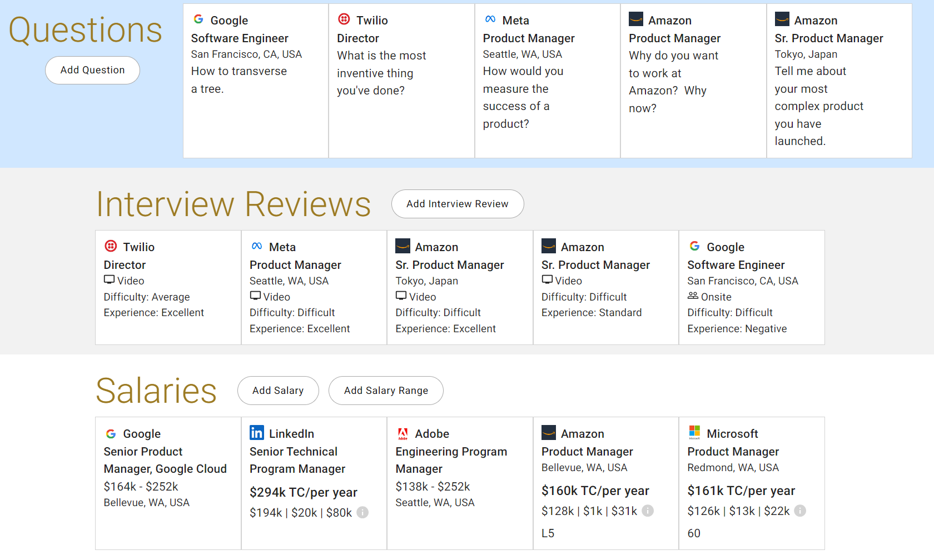Click the Amazon logo on the Tokyo question card
This screenshot has width=934, height=560.
click(782, 19)
